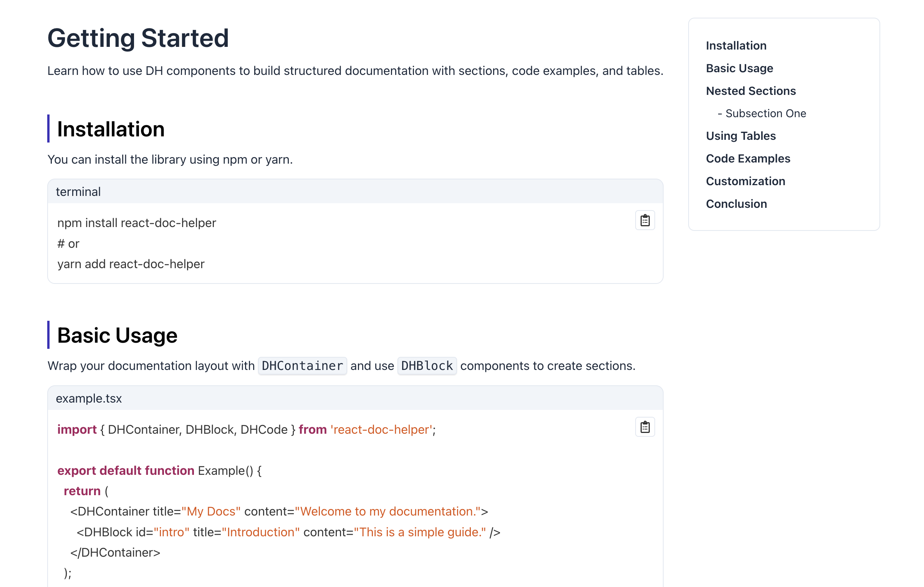The height and width of the screenshot is (587, 924).
Task: Copy the terminal install commands
Action: 645,221
